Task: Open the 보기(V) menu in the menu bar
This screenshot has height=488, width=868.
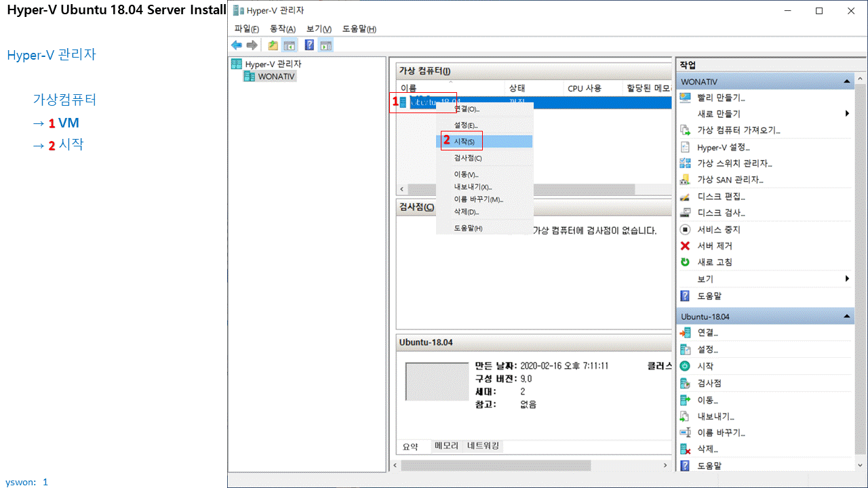Action: coord(319,28)
